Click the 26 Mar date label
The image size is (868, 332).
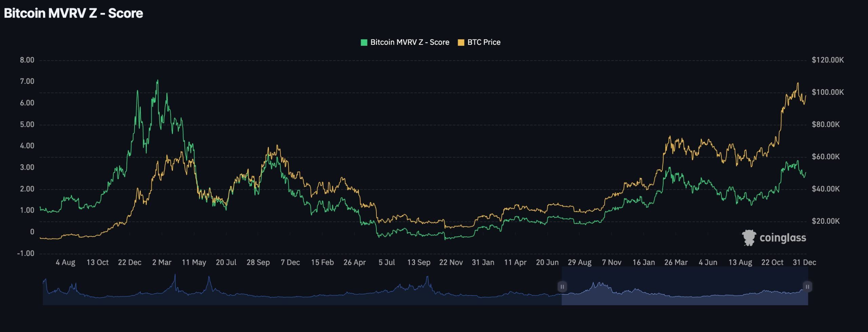tap(676, 262)
